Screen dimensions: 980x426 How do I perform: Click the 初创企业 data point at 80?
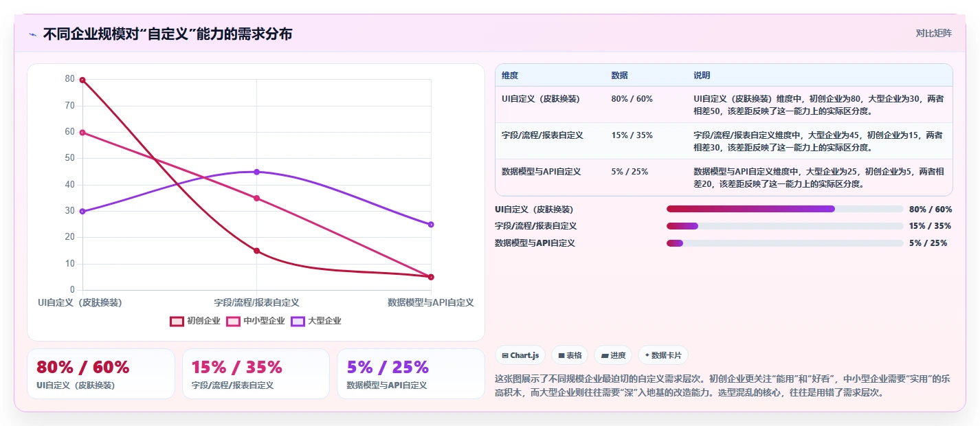point(82,80)
